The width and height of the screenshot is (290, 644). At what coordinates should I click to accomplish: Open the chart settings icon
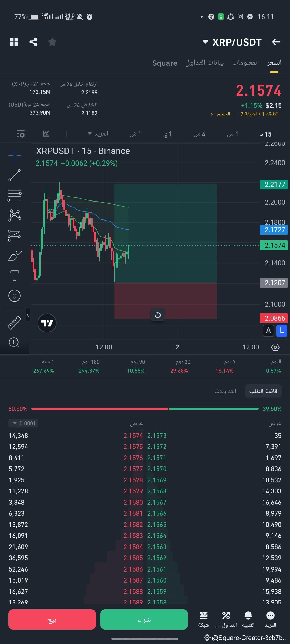pyautogui.click(x=21, y=134)
